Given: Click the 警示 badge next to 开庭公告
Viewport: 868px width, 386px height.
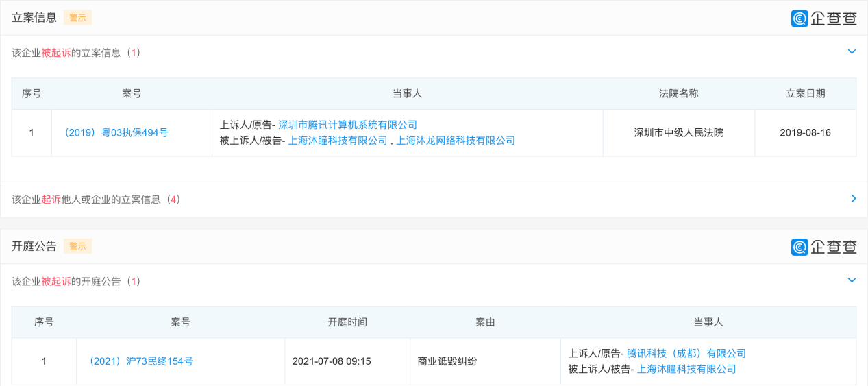Looking at the screenshot, I should (x=77, y=246).
